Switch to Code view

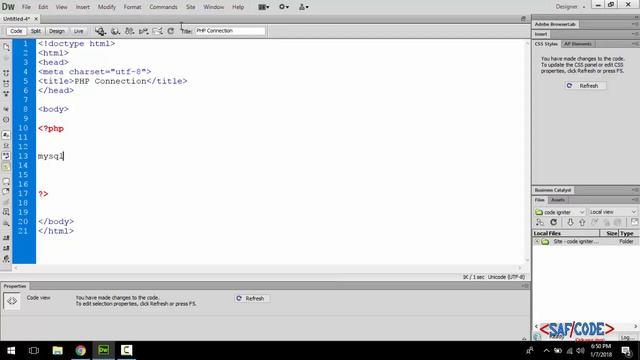click(x=16, y=31)
